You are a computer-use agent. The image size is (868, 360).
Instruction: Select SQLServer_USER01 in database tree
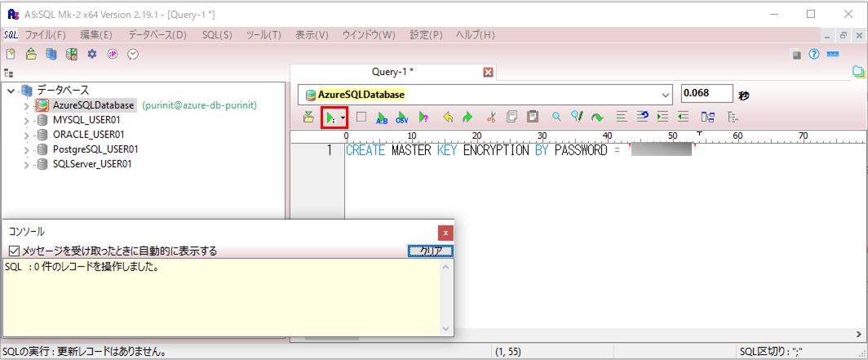pos(92,165)
